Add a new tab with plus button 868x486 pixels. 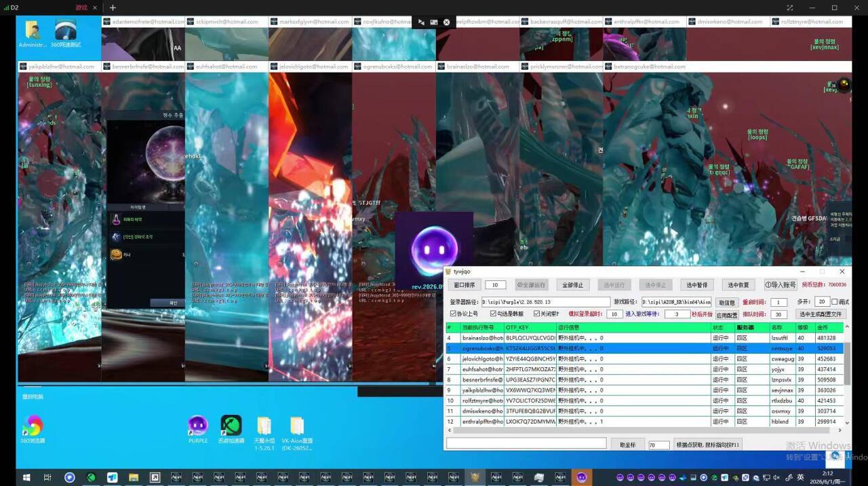click(x=113, y=7)
